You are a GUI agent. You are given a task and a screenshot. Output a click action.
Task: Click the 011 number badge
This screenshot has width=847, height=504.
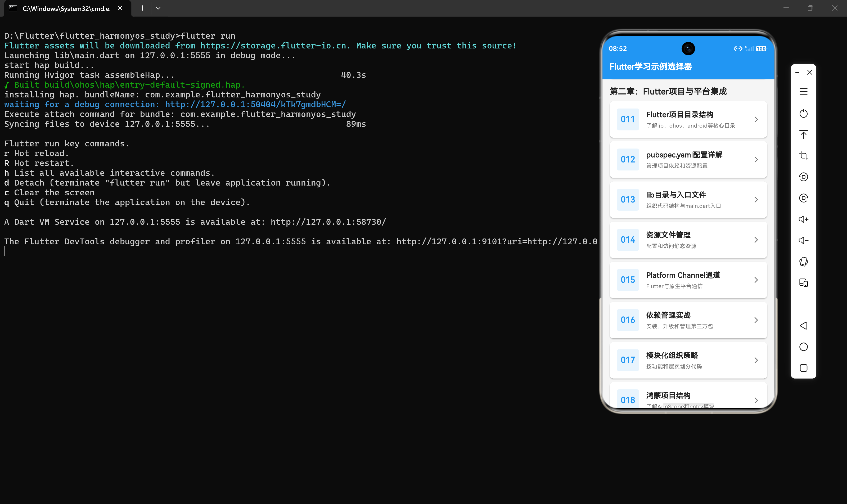(628, 120)
